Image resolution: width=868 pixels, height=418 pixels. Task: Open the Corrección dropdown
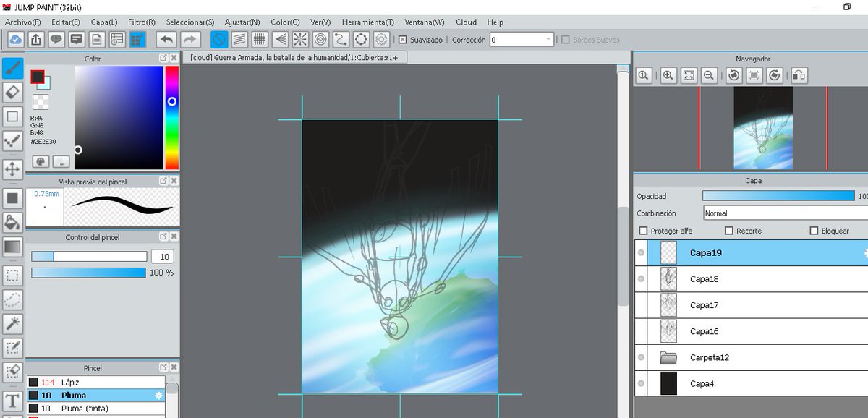523,40
